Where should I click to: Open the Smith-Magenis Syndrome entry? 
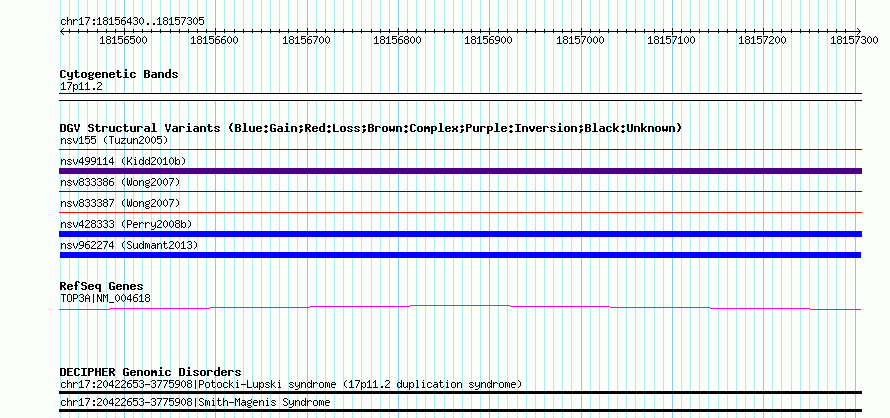click(195, 402)
